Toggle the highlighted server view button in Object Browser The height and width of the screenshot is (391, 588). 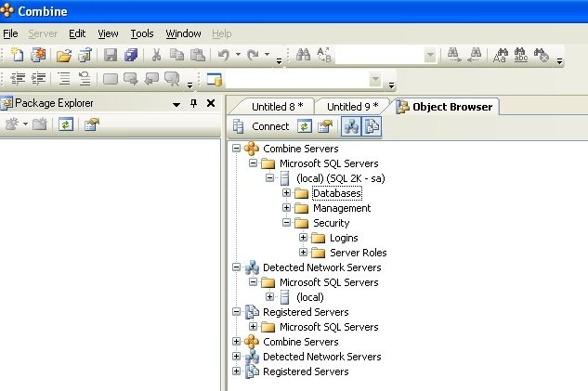click(x=353, y=126)
